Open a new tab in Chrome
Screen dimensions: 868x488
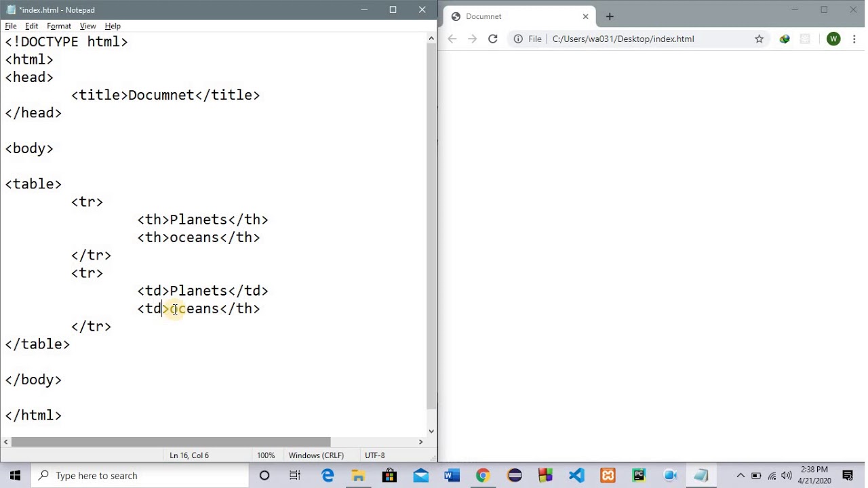coord(609,16)
